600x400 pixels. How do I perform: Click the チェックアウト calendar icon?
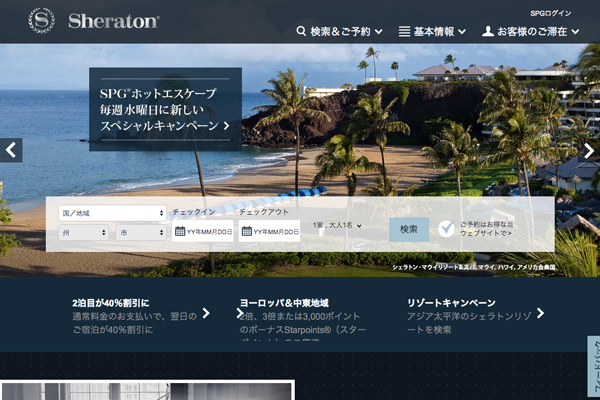[247, 231]
